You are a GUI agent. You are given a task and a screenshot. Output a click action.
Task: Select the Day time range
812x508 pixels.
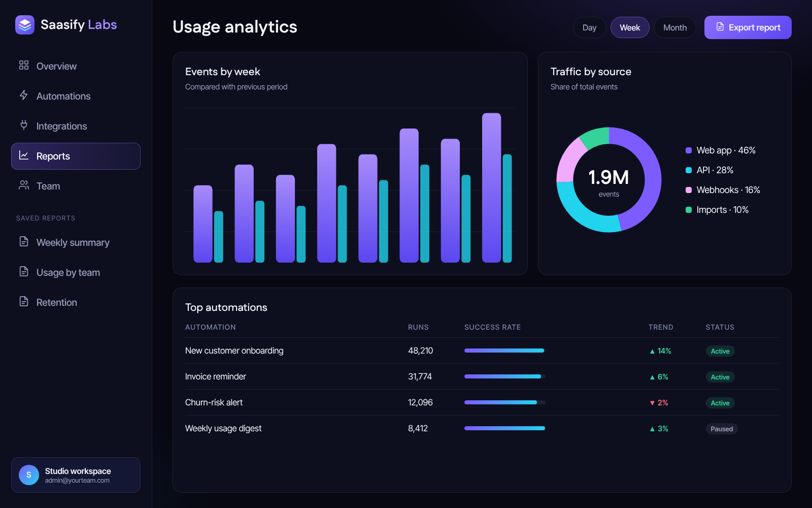pyautogui.click(x=589, y=27)
